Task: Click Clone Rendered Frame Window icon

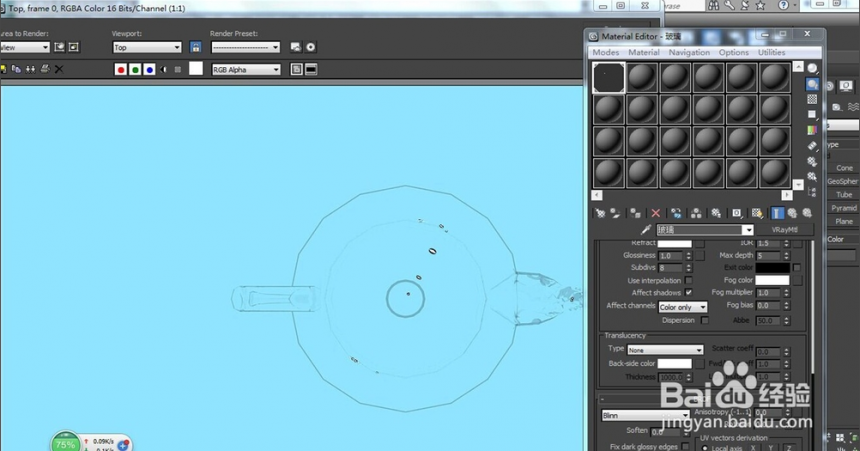Action: tap(30, 69)
